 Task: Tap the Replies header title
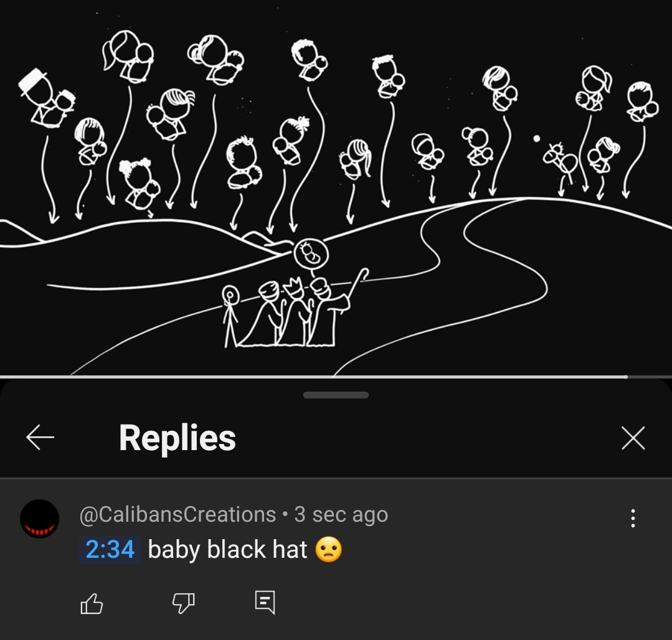point(177,438)
